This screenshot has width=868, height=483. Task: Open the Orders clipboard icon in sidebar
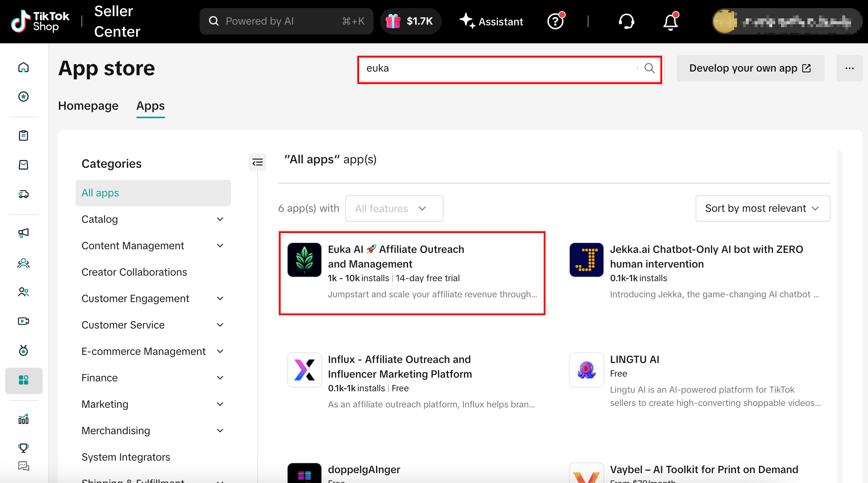click(x=23, y=135)
